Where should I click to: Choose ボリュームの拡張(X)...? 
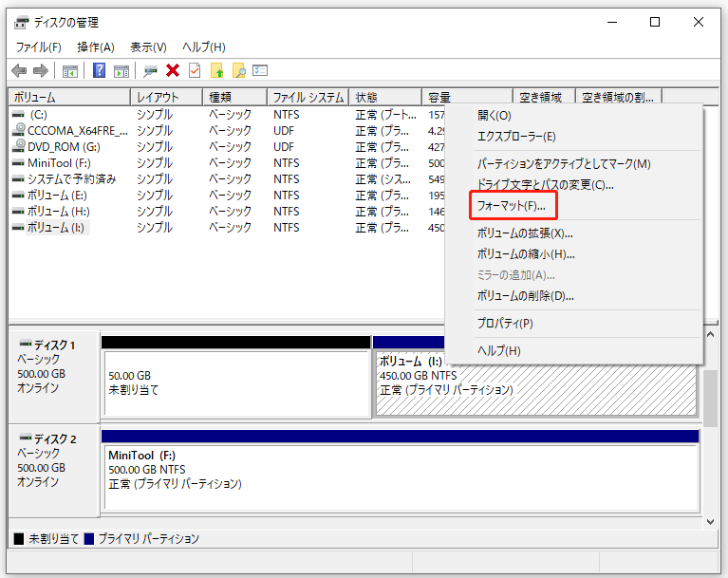pyautogui.click(x=574, y=233)
